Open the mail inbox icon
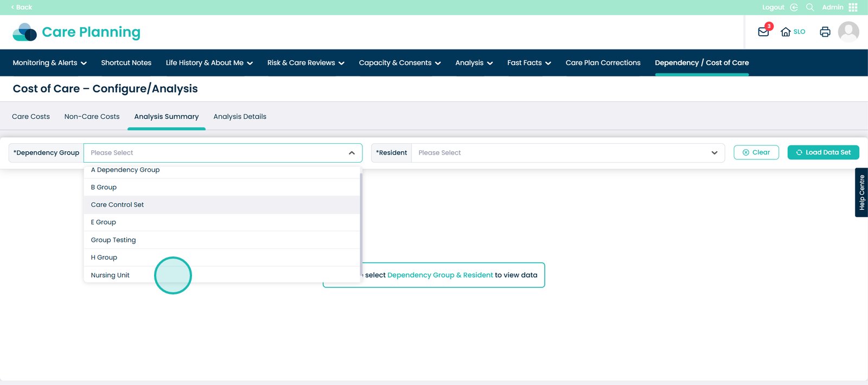This screenshot has height=385, width=868. coord(763,32)
